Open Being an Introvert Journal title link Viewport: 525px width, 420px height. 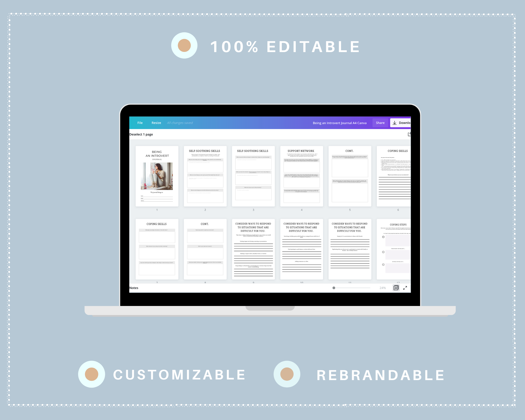tap(339, 123)
